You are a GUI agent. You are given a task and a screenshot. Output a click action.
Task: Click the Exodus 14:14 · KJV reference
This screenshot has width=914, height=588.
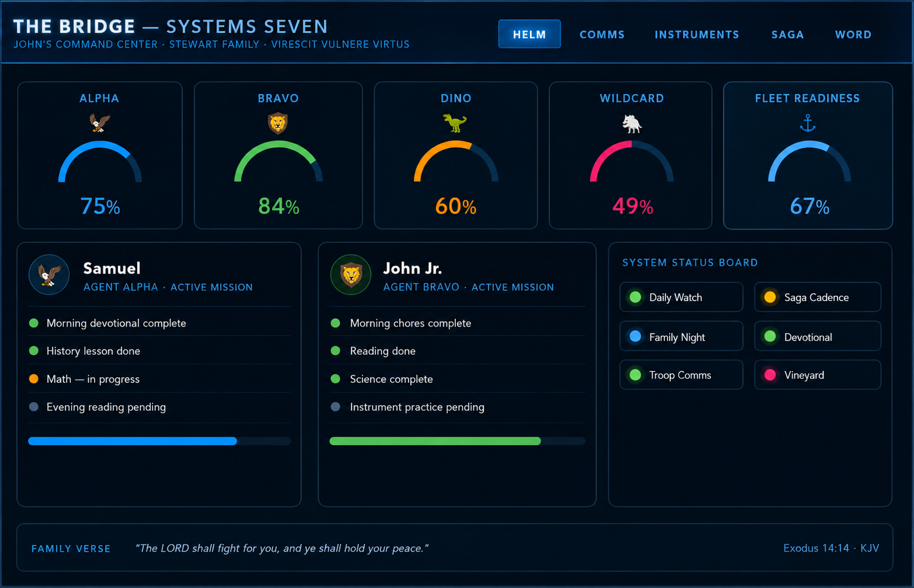coord(831,548)
